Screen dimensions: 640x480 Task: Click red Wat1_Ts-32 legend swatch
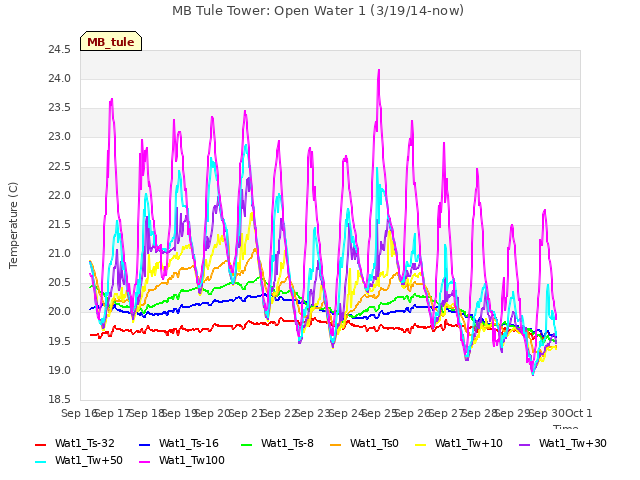pos(41,444)
